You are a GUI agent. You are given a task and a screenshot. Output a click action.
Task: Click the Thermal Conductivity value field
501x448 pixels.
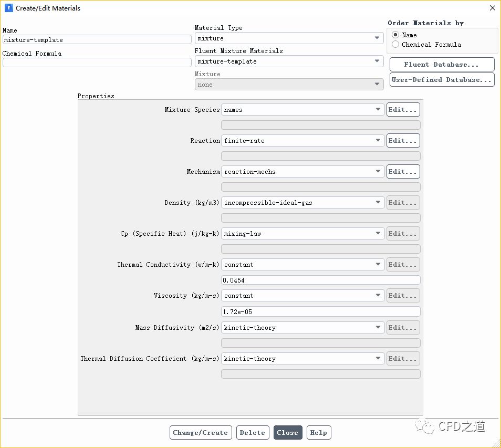click(320, 280)
